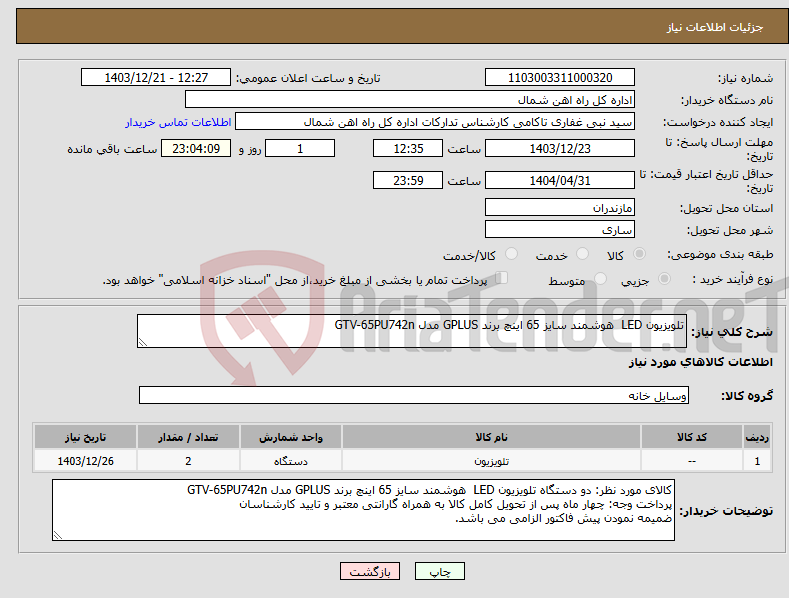
Task: Click the واحد شمارش column header
Action: [291, 437]
